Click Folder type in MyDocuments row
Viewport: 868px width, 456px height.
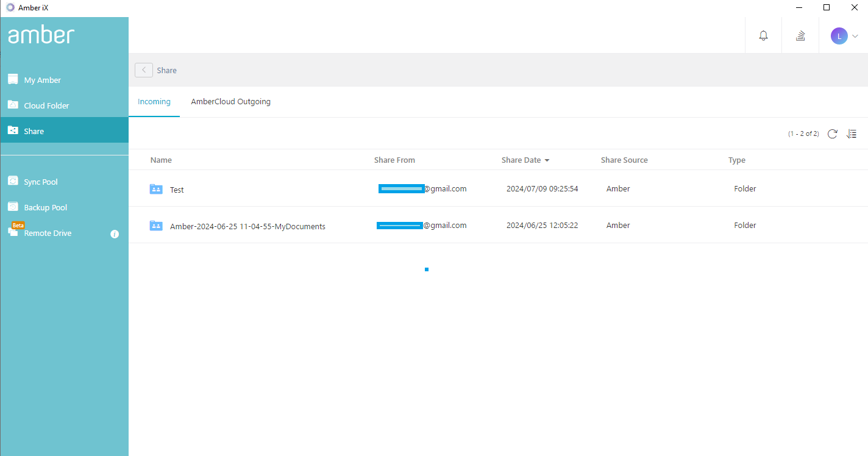745,225
